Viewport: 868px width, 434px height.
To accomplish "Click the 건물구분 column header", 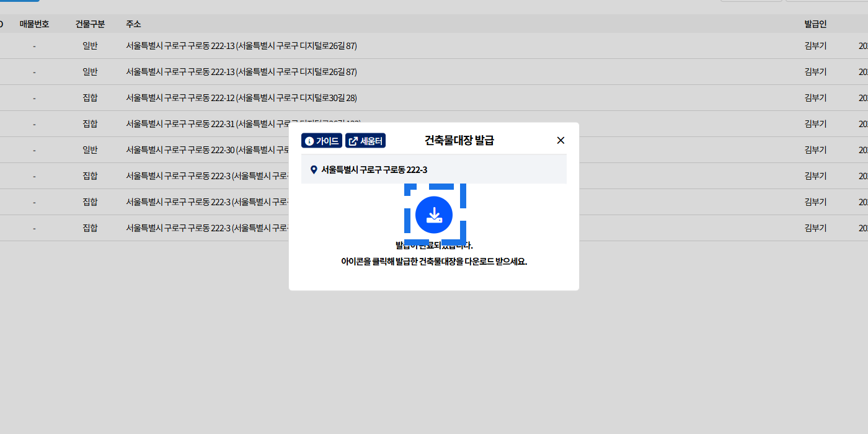I will [x=90, y=24].
